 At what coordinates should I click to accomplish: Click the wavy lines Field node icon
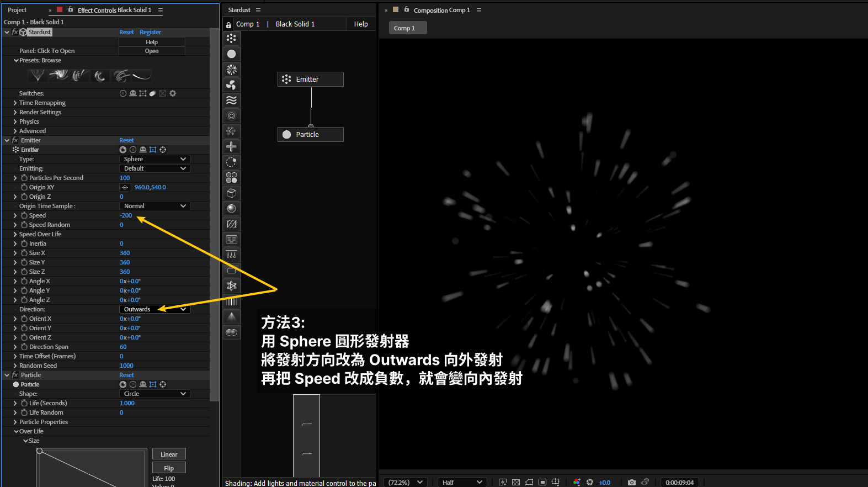pos(231,100)
